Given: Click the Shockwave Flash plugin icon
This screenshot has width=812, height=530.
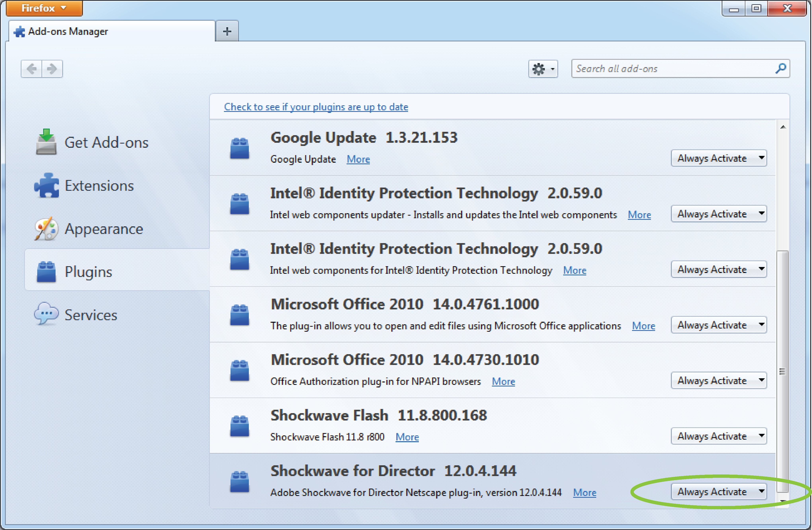Looking at the screenshot, I should point(239,426).
